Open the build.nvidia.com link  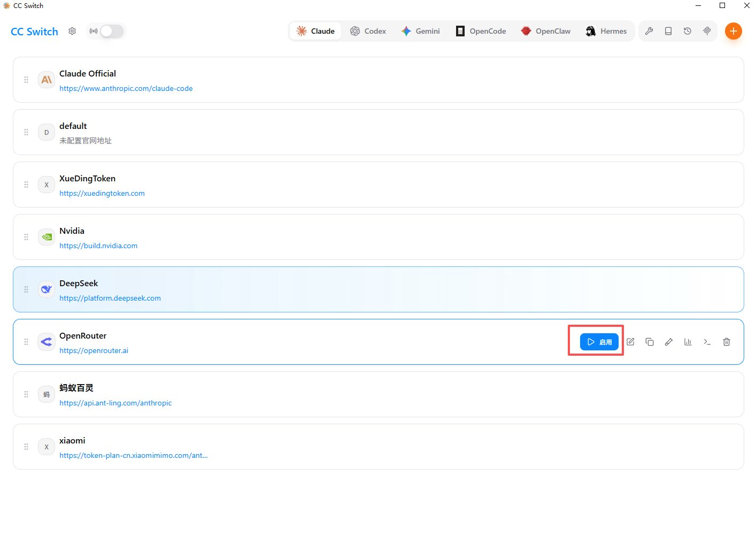tap(98, 246)
